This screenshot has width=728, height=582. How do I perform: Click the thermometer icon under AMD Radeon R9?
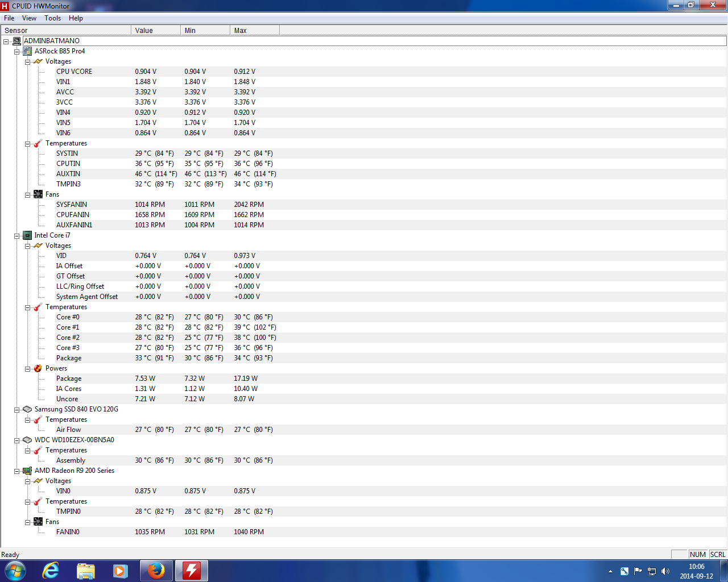click(38, 501)
